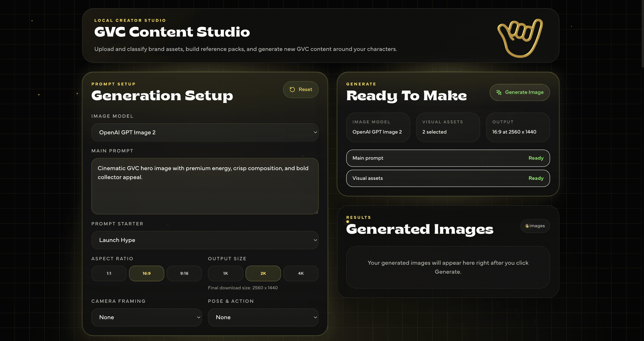
Task: Open the Prompt Starter dropdown
Action: click(x=205, y=240)
